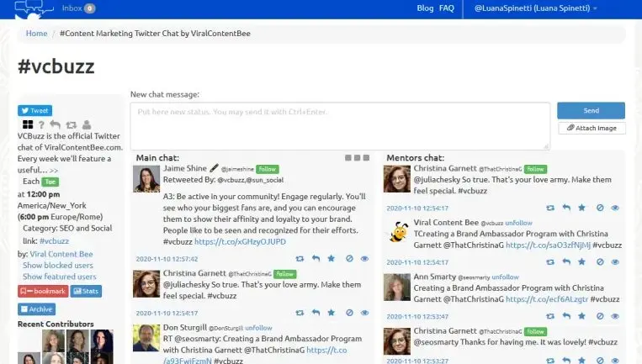This screenshot has width=642, height=364.
Task: Retweet Jaime Shine's message in Main chat
Action: point(300,259)
